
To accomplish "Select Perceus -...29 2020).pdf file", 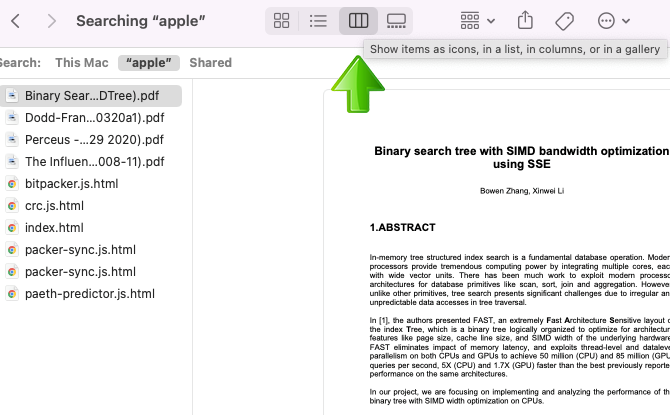I will click(x=91, y=140).
